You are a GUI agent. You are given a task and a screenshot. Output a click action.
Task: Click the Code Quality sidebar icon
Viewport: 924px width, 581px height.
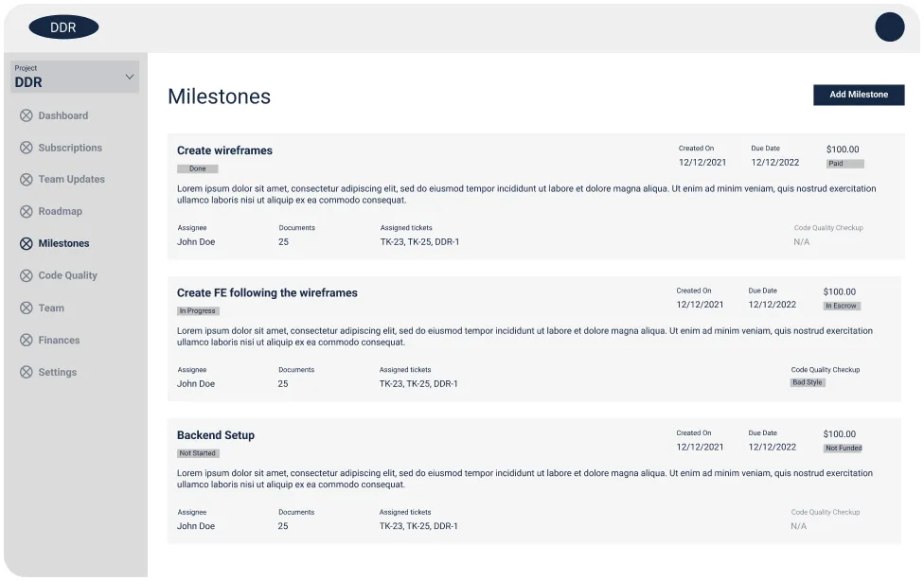[27, 276]
